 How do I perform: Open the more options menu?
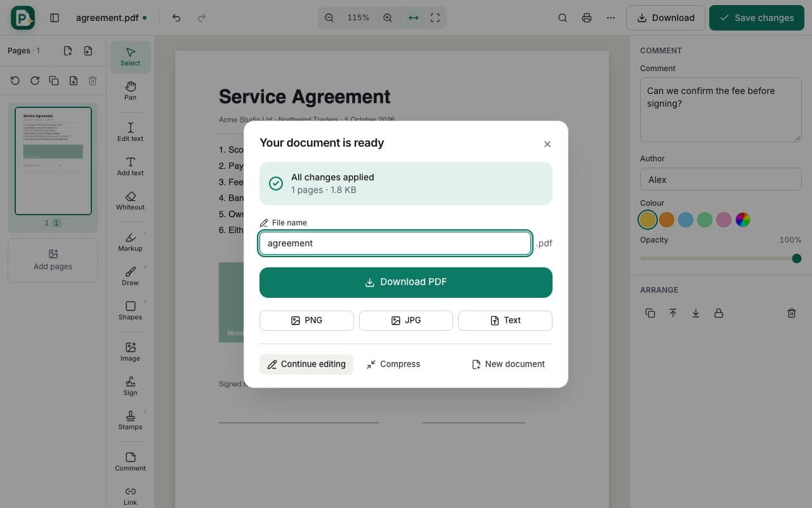(x=611, y=18)
